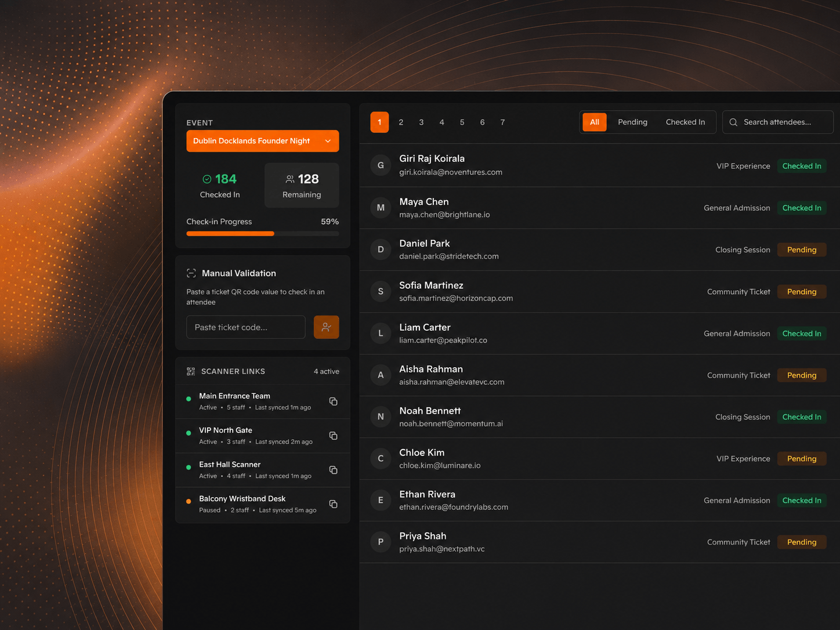Viewport: 840px width, 630px height.
Task: Click email giri.koirala@noventures.com
Action: coord(451,172)
